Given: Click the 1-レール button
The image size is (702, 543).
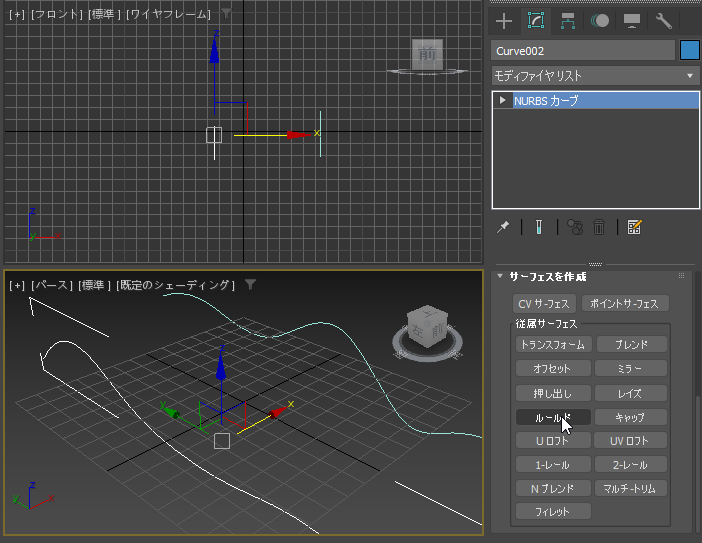Looking at the screenshot, I should click(553, 465).
